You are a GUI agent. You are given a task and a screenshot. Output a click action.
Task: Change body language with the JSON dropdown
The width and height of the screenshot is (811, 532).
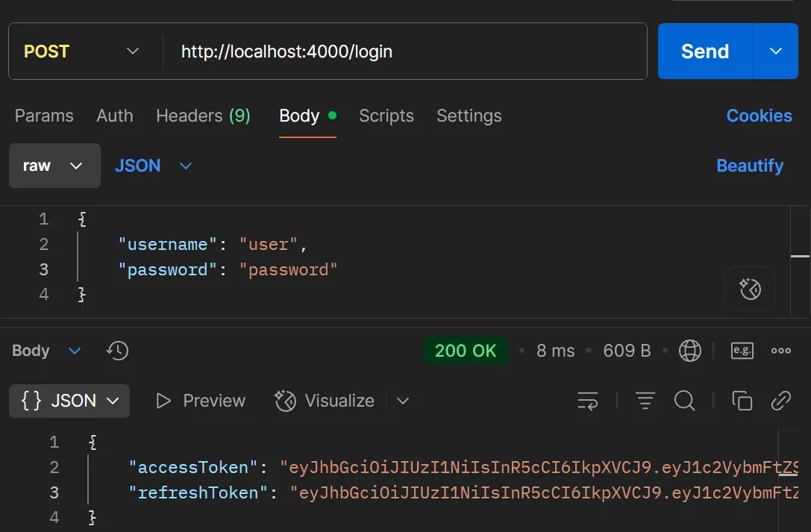(153, 166)
